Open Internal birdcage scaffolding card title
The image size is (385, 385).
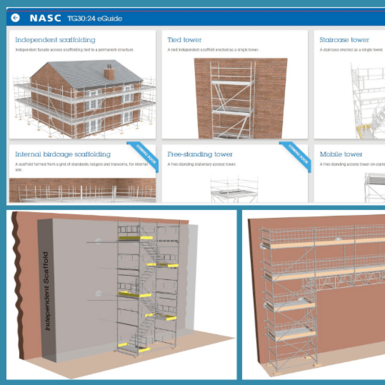click(x=63, y=154)
